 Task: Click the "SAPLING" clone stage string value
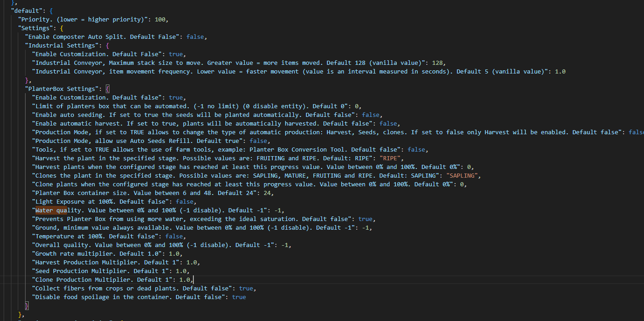[462, 175]
